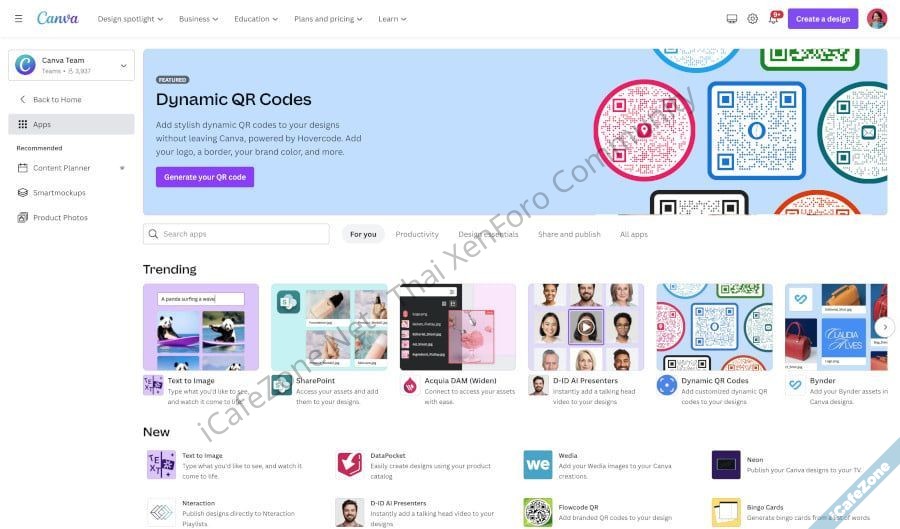The height and width of the screenshot is (529, 900).
Task: Expand the Content Planner arrow
Action: [x=122, y=168]
